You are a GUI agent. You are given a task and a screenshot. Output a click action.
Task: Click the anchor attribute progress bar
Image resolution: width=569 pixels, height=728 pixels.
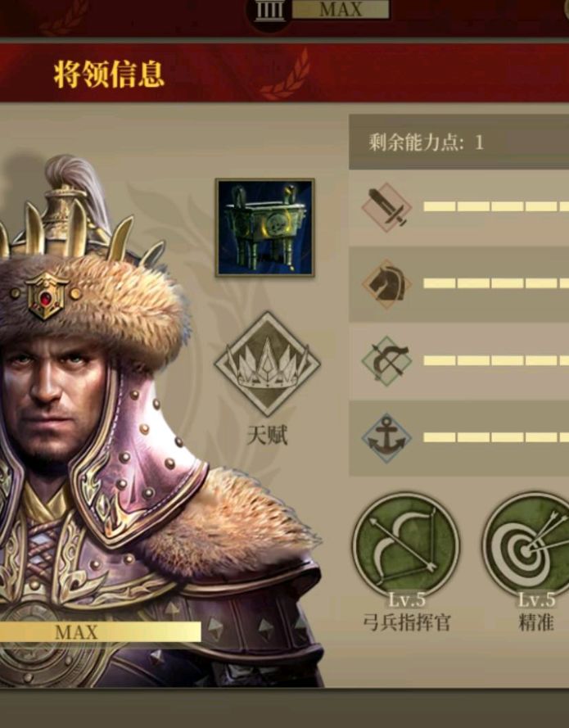(x=496, y=437)
